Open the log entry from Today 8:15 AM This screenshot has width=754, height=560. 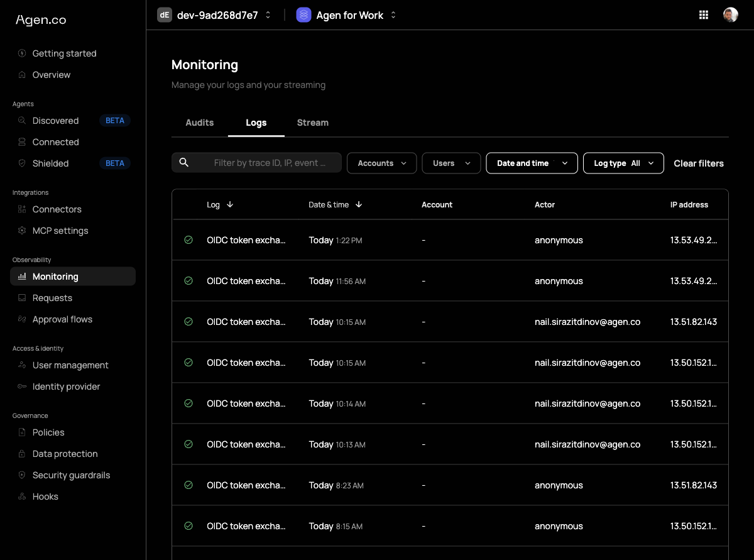click(450, 526)
